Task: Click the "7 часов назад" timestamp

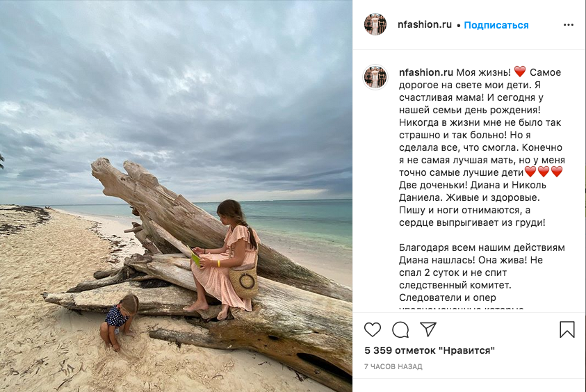Action: (x=393, y=366)
